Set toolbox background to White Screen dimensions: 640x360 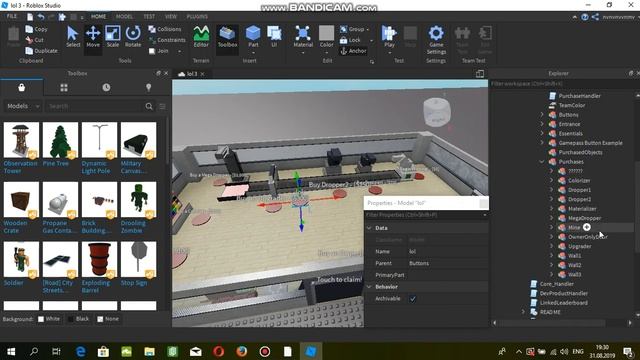(x=49, y=319)
